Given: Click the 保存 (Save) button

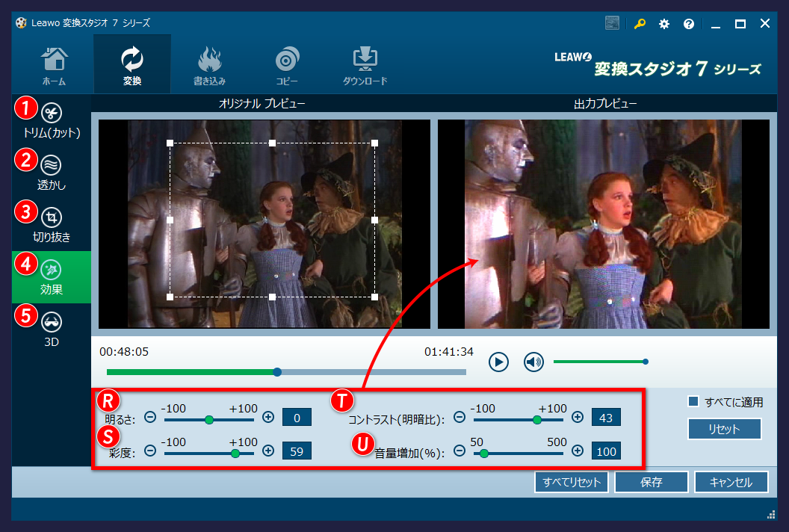Looking at the screenshot, I should pyautogui.click(x=651, y=482).
